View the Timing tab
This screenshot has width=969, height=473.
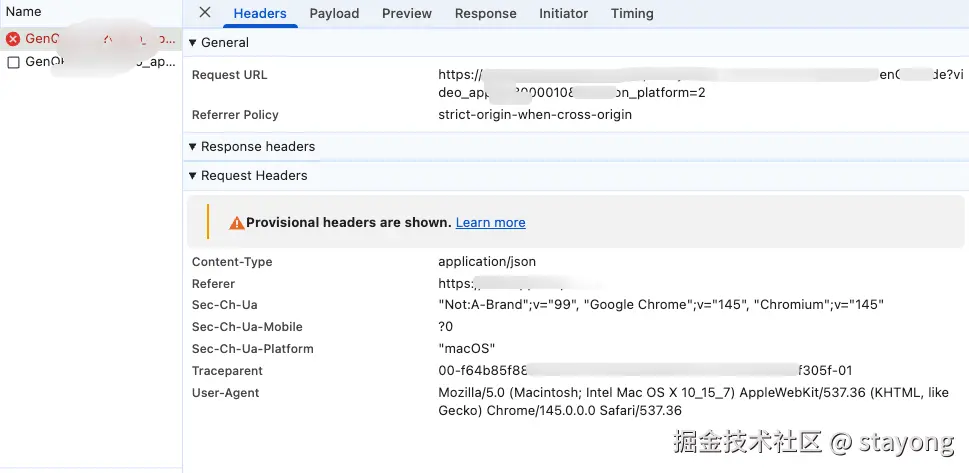coord(632,14)
